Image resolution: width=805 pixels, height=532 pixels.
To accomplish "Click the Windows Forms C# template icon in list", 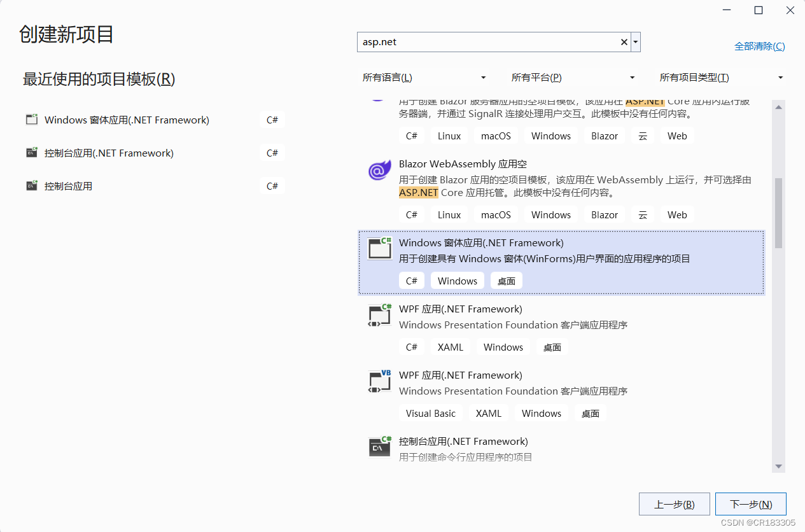I will point(380,248).
